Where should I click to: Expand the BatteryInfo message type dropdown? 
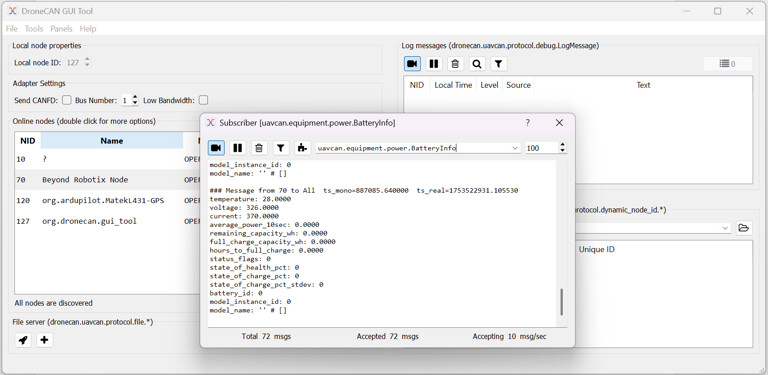point(515,148)
